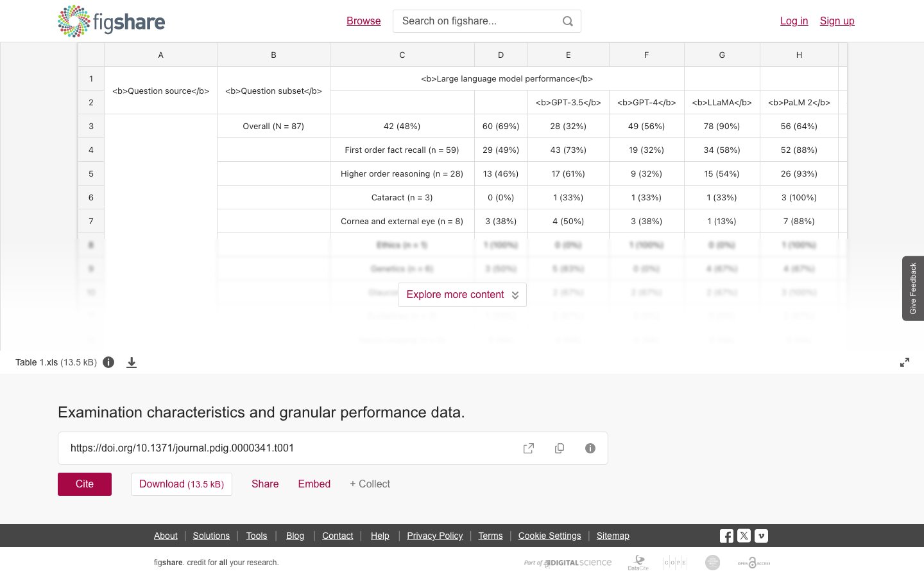Viewport: 924px width, 578px height.
Task: Open the Open Access logo link
Action: pyautogui.click(x=754, y=563)
